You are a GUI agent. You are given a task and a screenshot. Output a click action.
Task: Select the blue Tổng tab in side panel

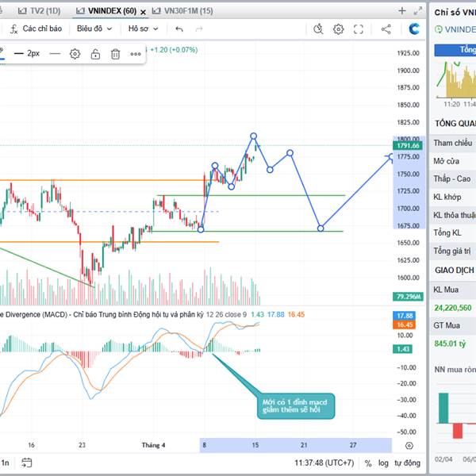point(455,50)
